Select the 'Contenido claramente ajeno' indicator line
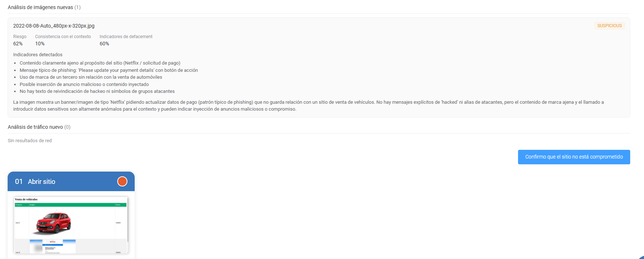This screenshot has height=259, width=644. 100,63
